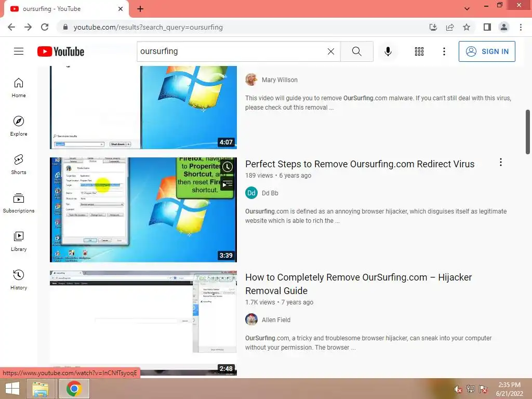Open Action Center flag icon
The image size is (532, 399).
483,389
